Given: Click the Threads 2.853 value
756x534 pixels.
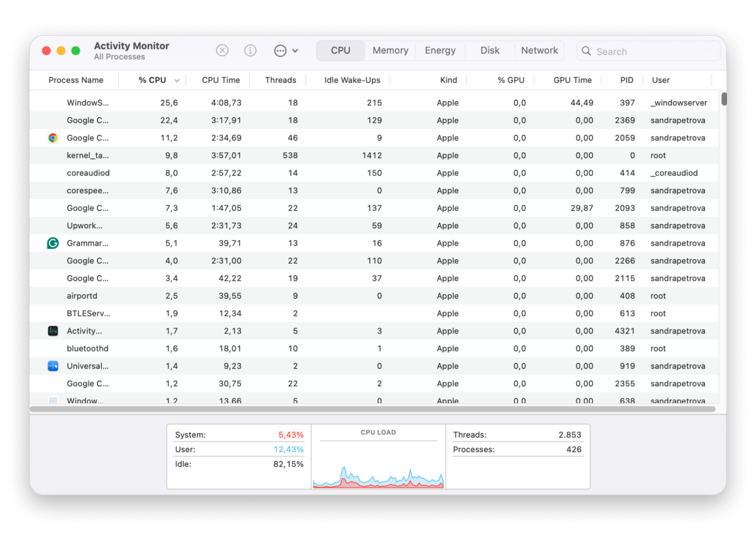Looking at the screenshot, I should coord(569,435).
